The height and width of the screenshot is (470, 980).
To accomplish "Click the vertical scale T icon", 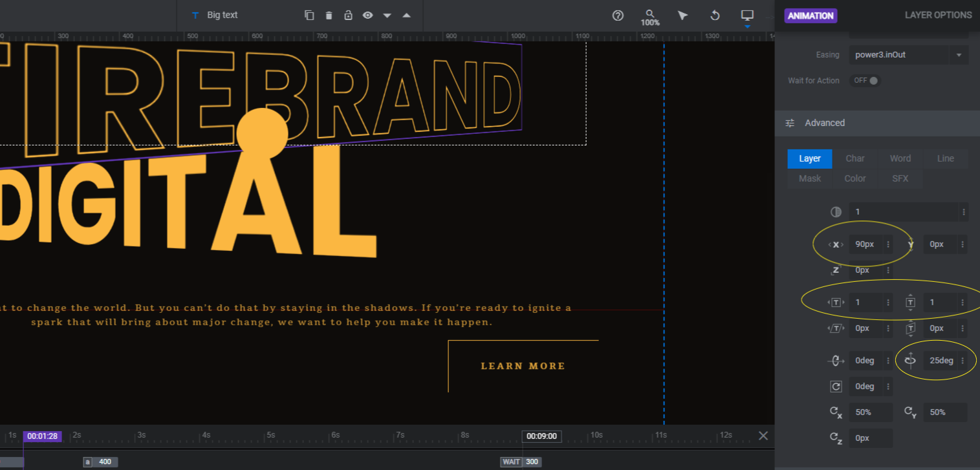I will pos(910,303).
